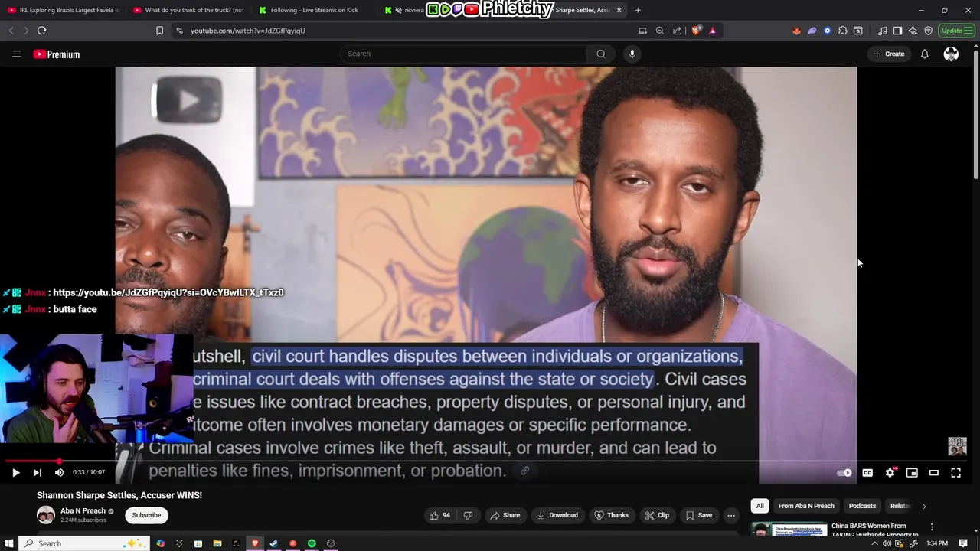Switch to theater mode
Screen dimensions: 980x551
coord(934,473)
